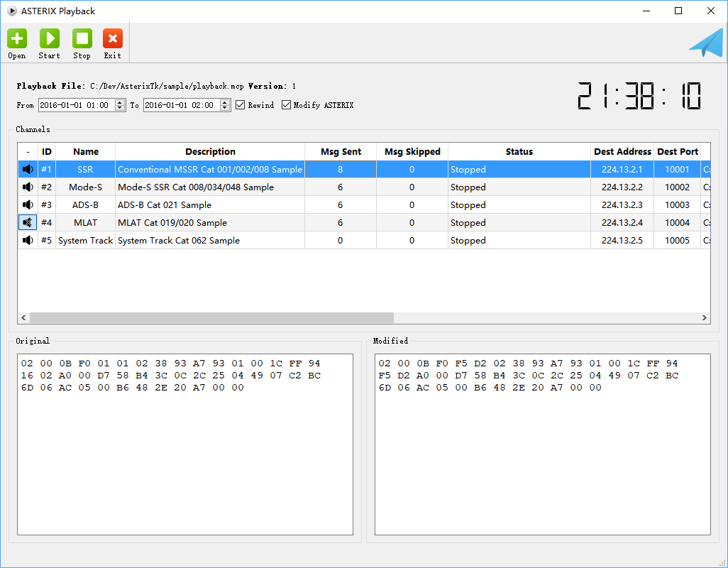Click dest port 10005
The width and height of the screenshot is (728, 568).
(678, 240)
